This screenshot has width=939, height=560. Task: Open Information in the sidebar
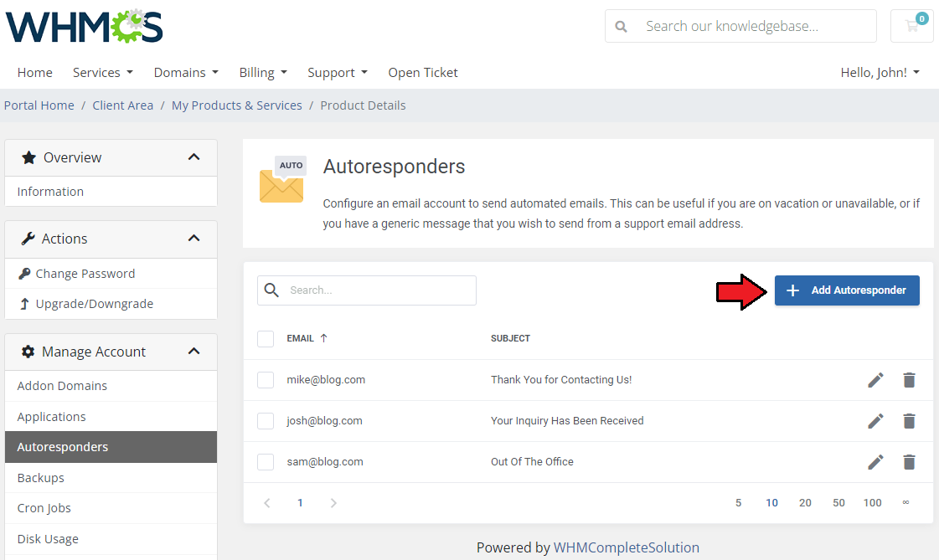click(111, 192)
